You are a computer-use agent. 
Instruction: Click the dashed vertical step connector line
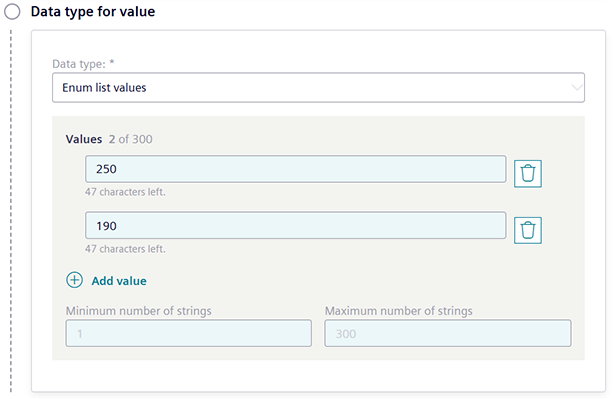click(11, 211)
